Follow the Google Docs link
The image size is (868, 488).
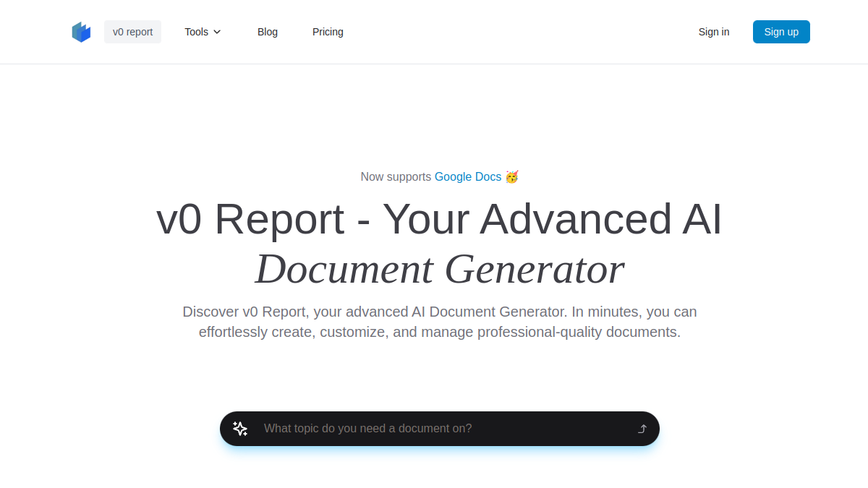click(x=468, y=176)
